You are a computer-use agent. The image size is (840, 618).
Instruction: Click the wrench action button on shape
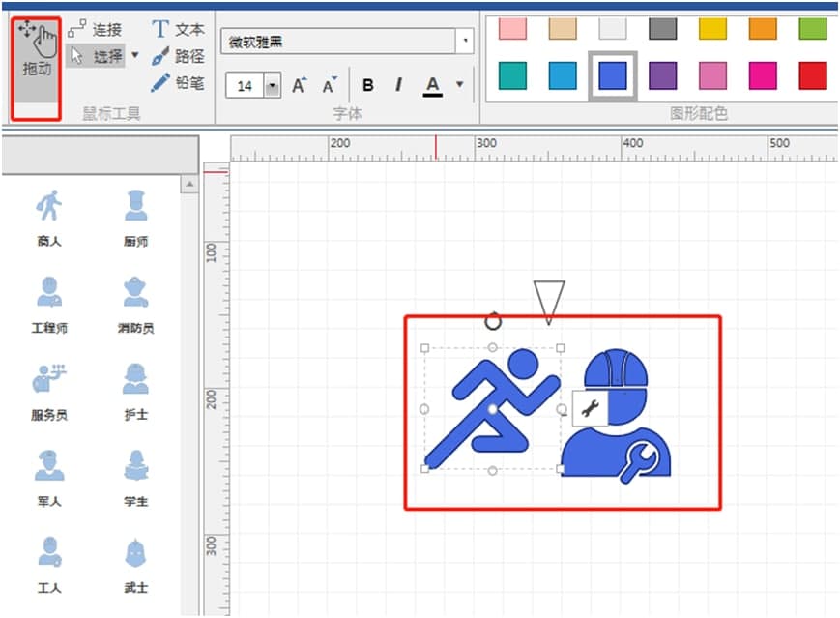(590, 408)
